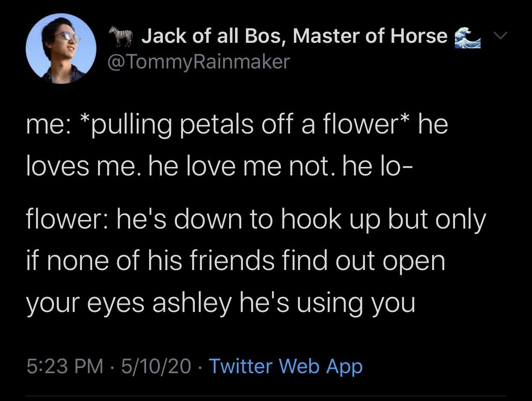Open the Twitter Web App source link
The width and height of the screenshot is (532, 401).
285,366
